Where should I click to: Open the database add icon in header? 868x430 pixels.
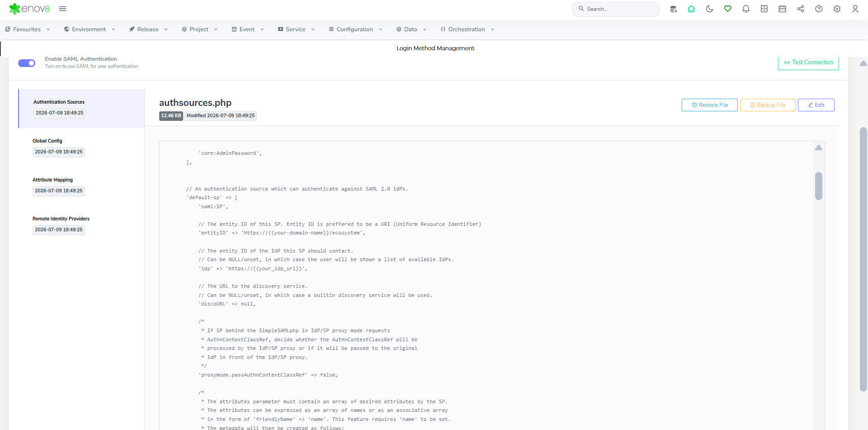pyautogui.click(x=673, y=9)
